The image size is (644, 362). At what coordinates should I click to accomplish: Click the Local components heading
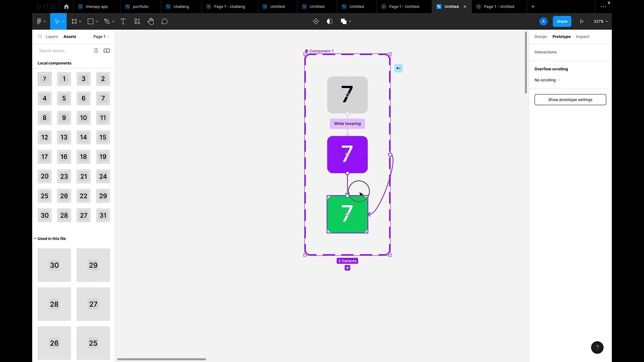[54, 63]
